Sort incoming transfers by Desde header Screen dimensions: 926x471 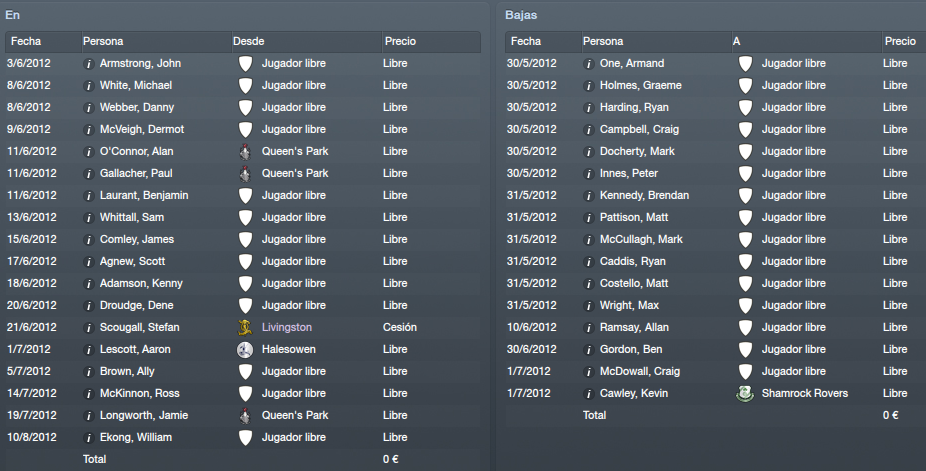[306, 41]
